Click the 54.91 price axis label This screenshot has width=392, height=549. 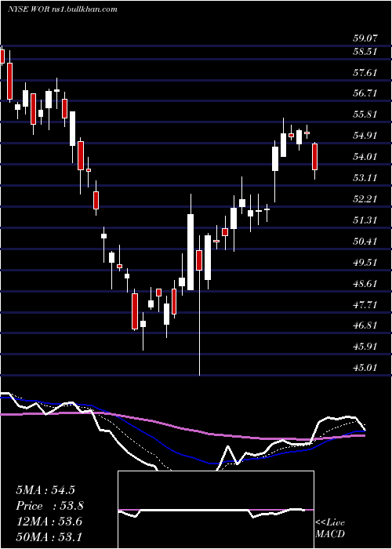365,135
